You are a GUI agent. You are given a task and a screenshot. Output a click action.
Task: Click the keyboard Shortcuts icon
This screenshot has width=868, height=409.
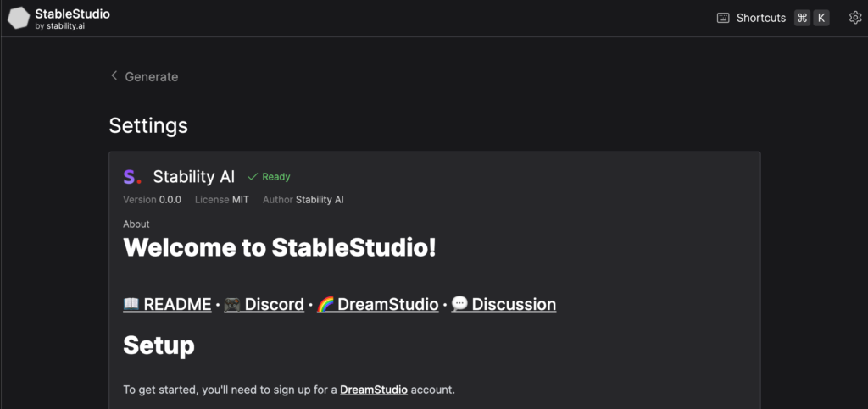723,18
